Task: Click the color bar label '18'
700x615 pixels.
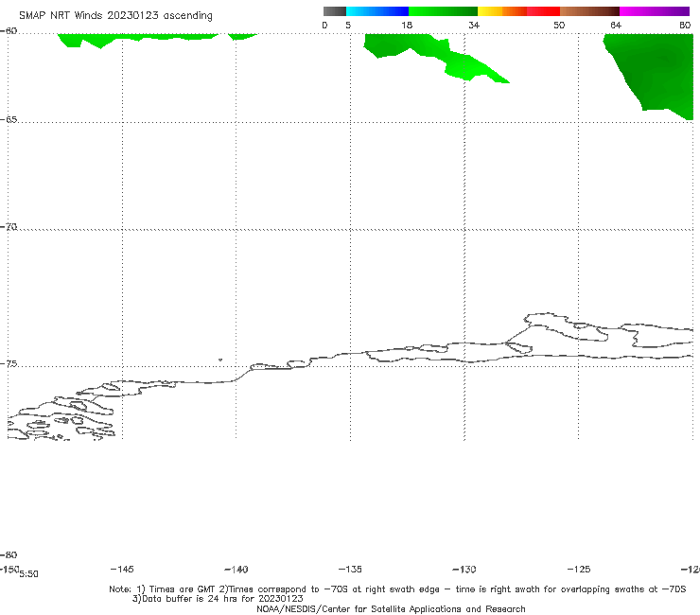Action: [407, 26]
